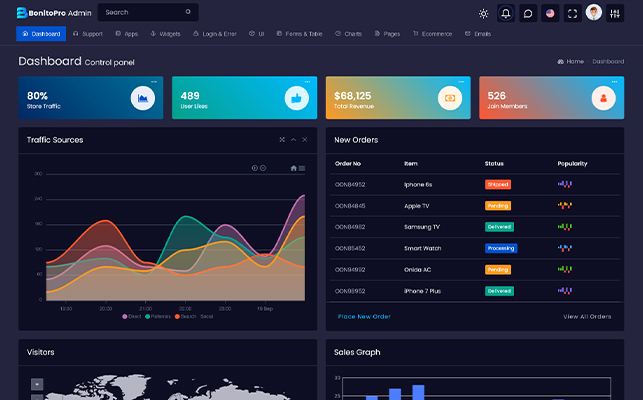Image resolution: width=643 pixels, height=400 pixels.
Task: Open user profile avatar
Action: click(x=593, y=12)
